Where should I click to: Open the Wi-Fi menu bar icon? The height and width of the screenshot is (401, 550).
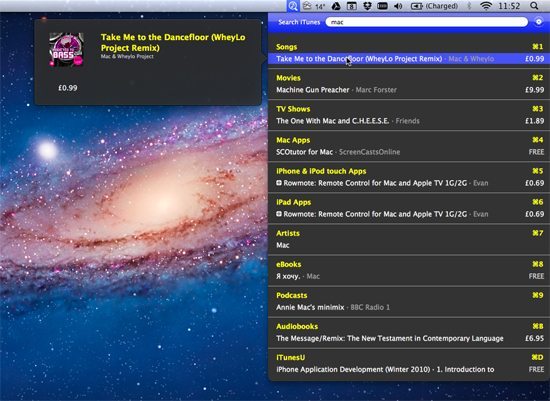tap(486, 6)
